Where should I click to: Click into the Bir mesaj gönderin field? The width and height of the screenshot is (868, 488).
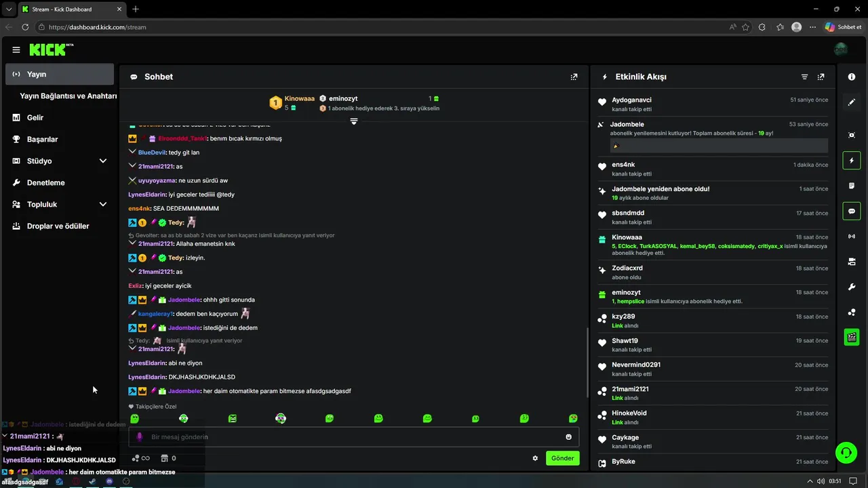(x=353, y=437)
